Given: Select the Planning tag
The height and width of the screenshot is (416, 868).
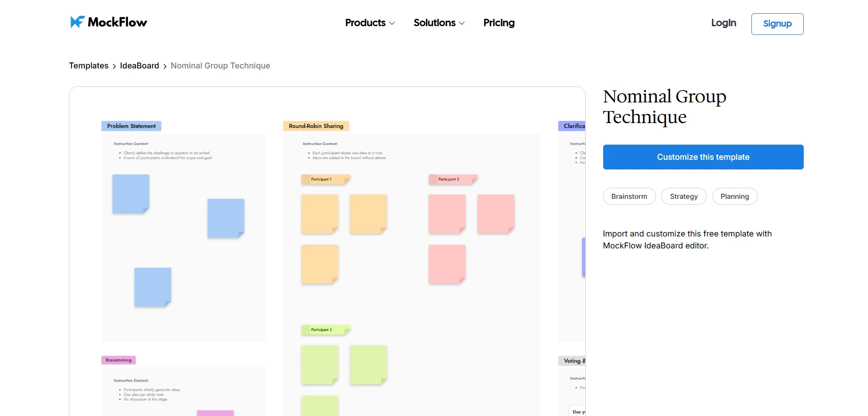Looking at the screenshot, I should click(734, 196).
